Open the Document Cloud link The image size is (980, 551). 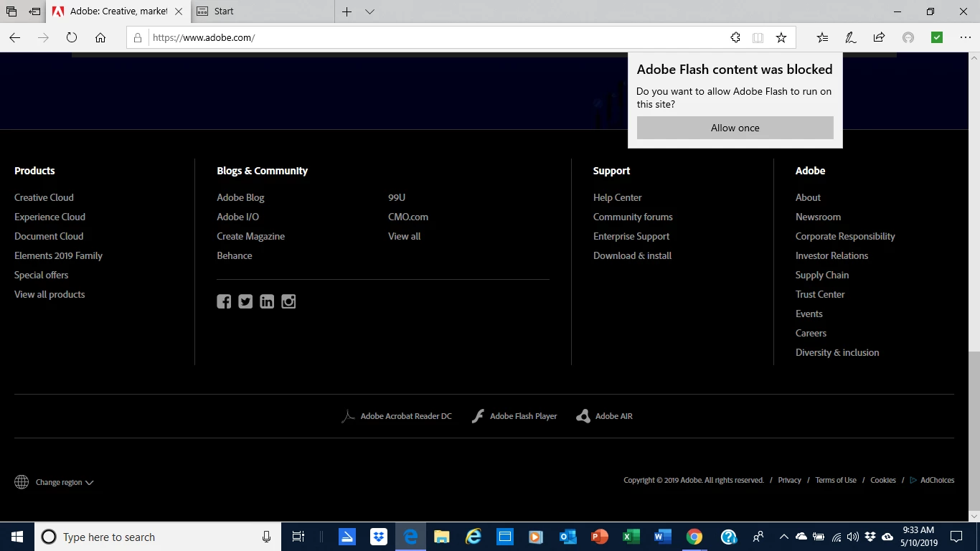[49, 236]
